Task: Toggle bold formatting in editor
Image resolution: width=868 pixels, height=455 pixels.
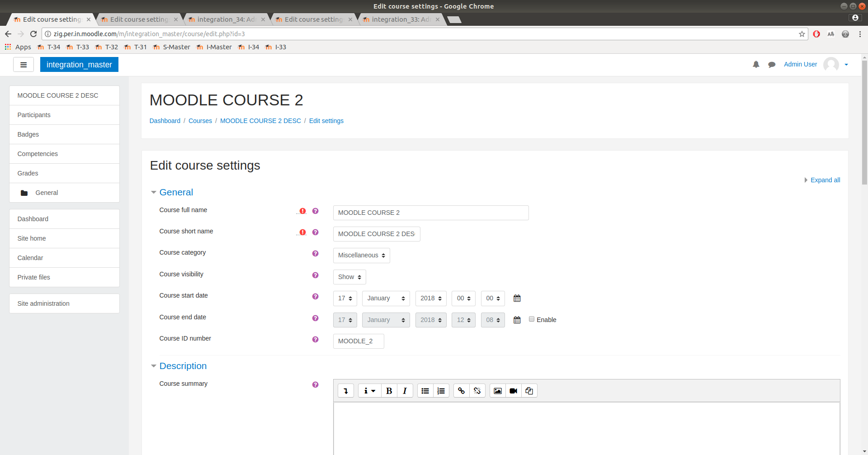Action: (389, 391)
